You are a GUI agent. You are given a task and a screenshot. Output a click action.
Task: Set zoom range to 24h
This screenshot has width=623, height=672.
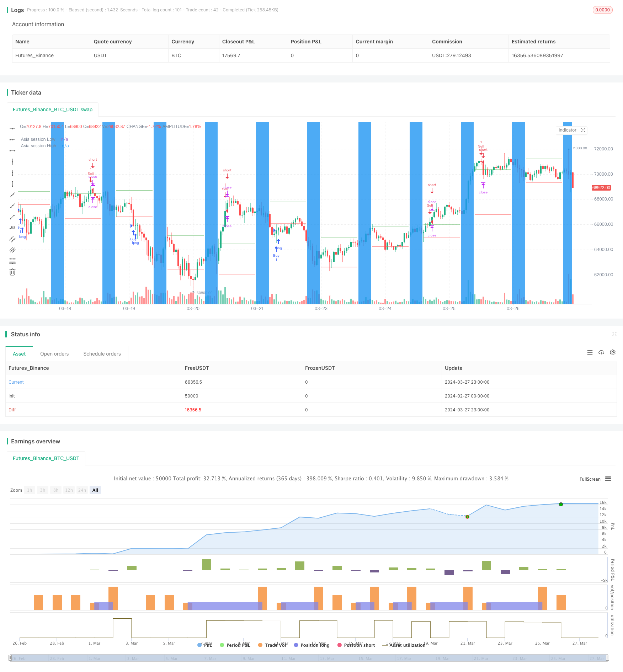pos(82,490)
